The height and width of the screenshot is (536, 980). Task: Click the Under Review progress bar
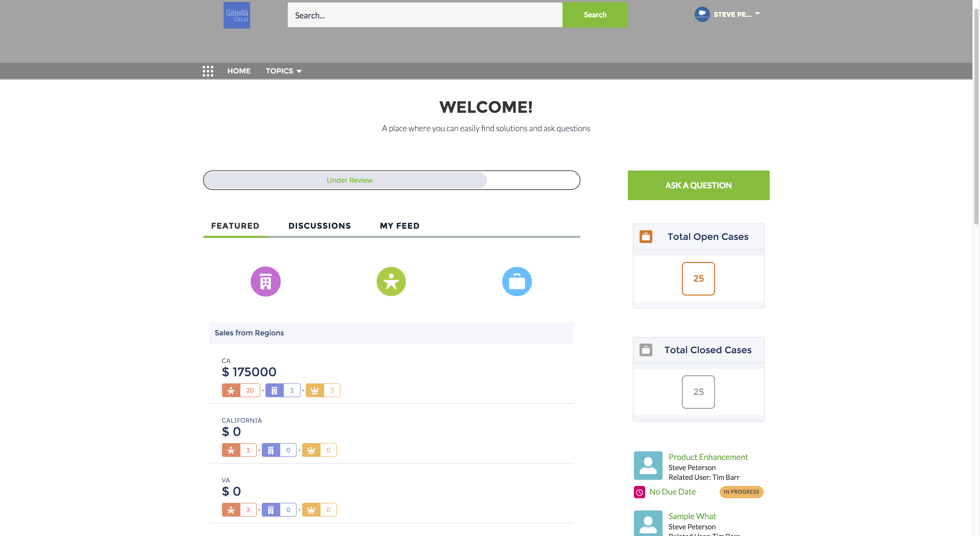coord(349,180)
